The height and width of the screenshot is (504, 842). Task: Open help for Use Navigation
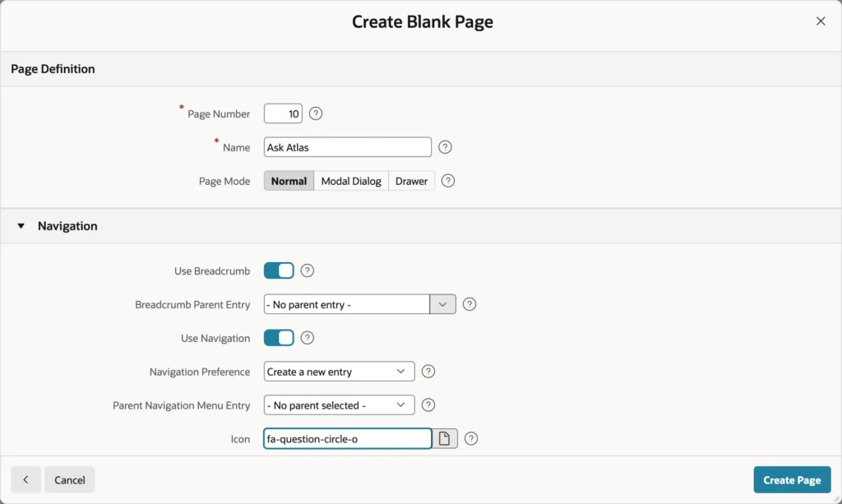pos(308,338)
